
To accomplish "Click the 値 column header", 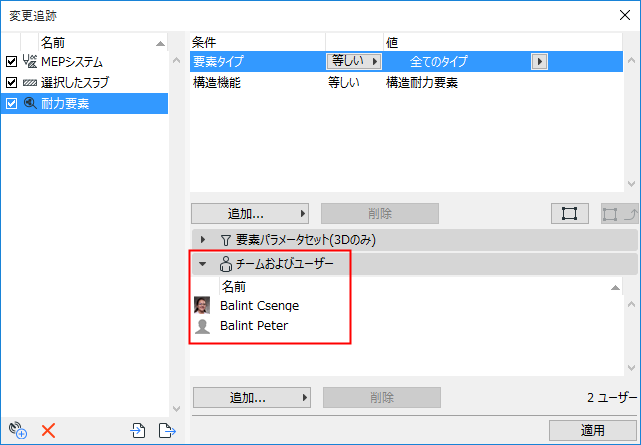I will 503,42.
